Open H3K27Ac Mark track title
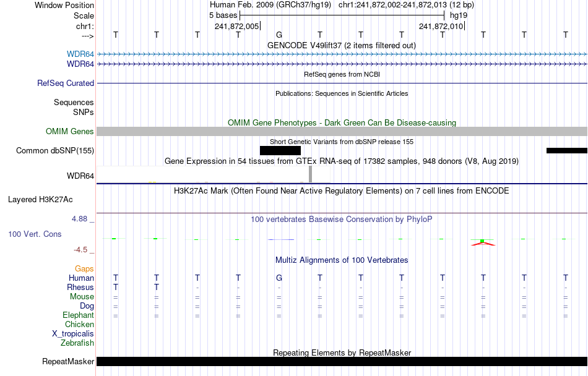 coord(342,190)
